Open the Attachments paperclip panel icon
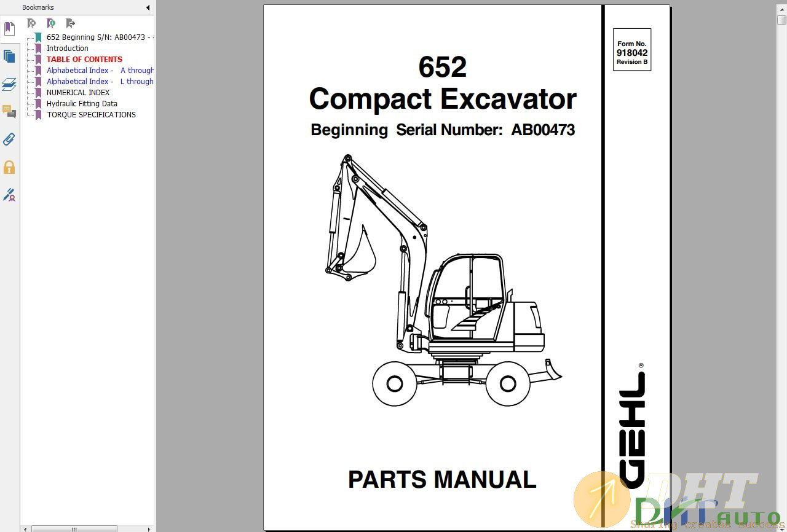 pos(9,139)
